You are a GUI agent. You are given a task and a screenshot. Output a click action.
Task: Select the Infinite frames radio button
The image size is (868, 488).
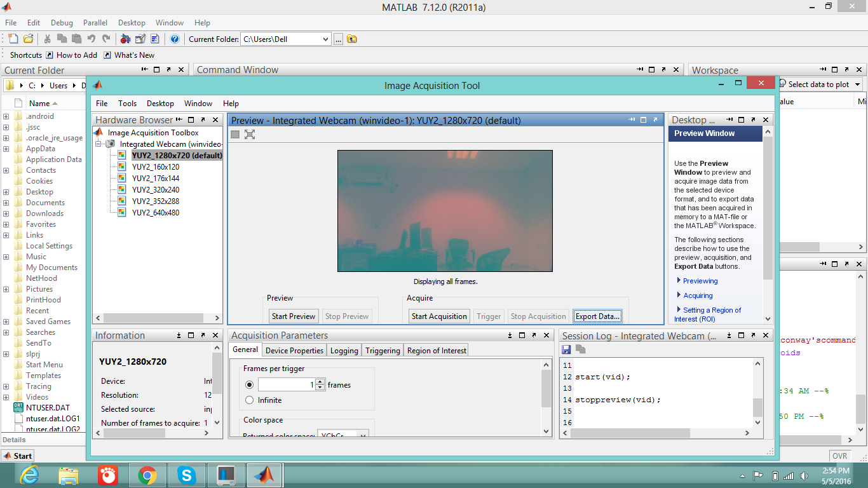(249, 400)
